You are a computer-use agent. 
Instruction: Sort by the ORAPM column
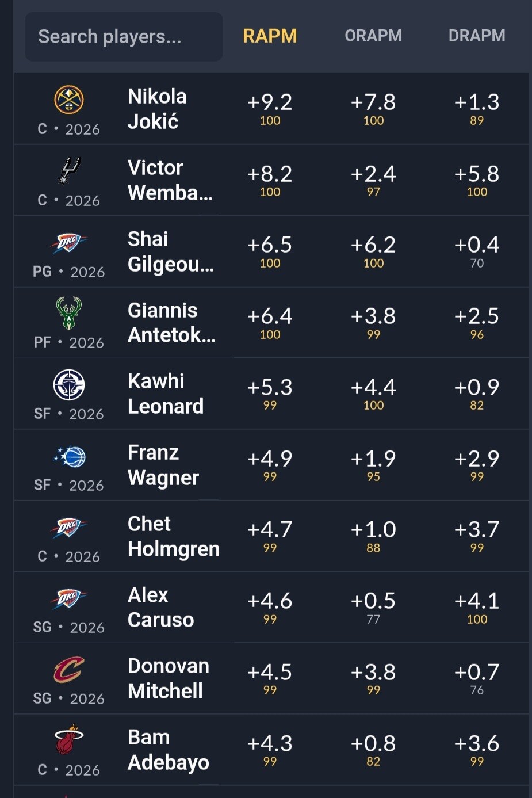coord(373,36)
